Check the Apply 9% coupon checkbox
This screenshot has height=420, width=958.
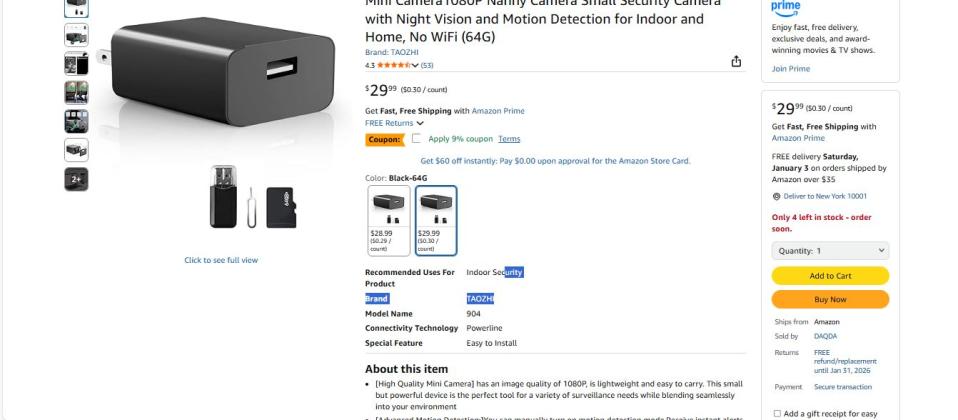click(x=417, y=139)
